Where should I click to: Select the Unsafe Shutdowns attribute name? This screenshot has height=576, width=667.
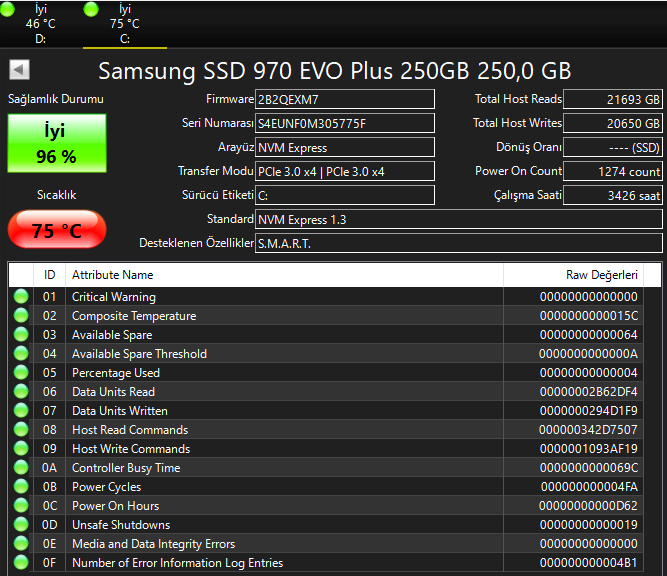[x=121, y=525]
